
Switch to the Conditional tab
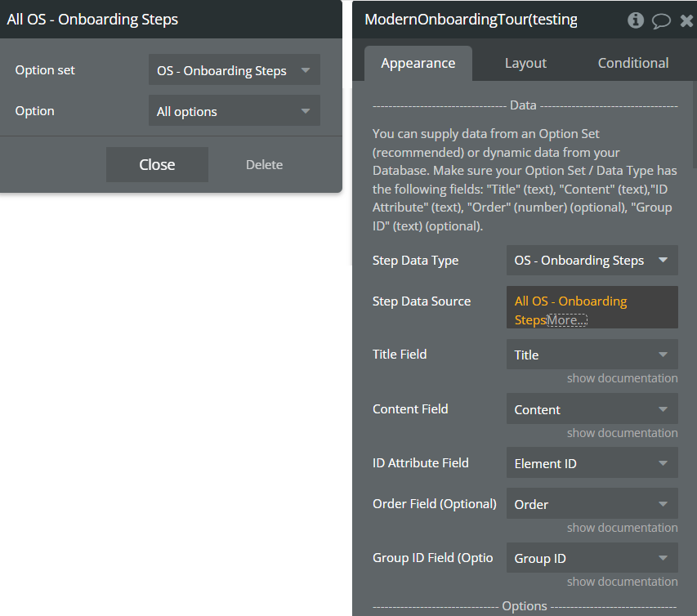click(632, 63)
